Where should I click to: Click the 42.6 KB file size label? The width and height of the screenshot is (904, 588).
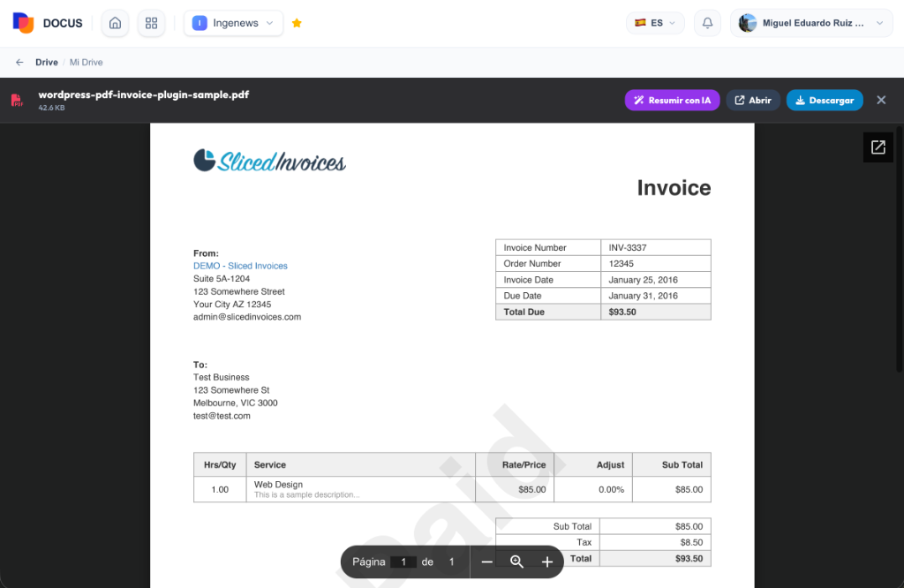[x=51, y=108]
